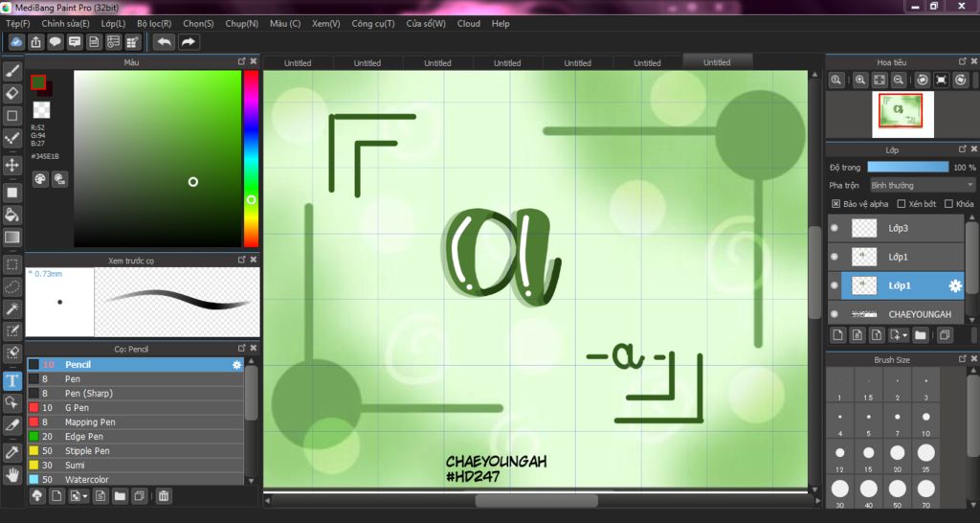Select the rectangular Select tool

pos(11,264)
